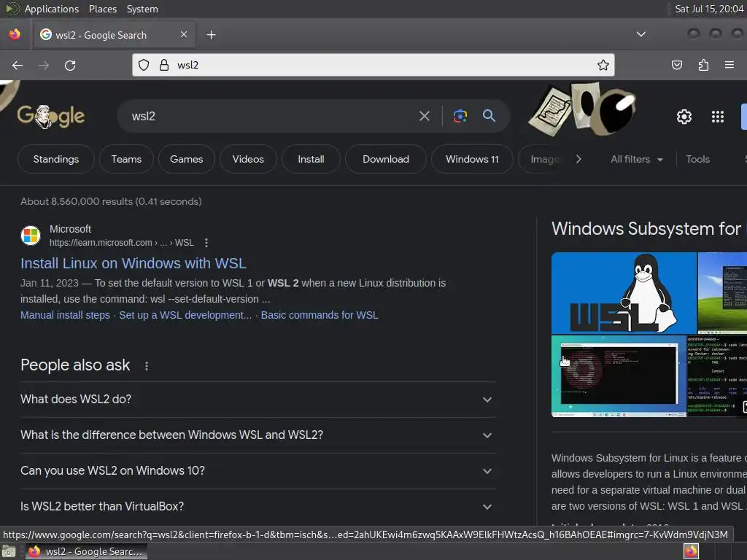Screen dimensions: 747x560
Task: Search by image using Google Lens icon
Action: point(460,116)
